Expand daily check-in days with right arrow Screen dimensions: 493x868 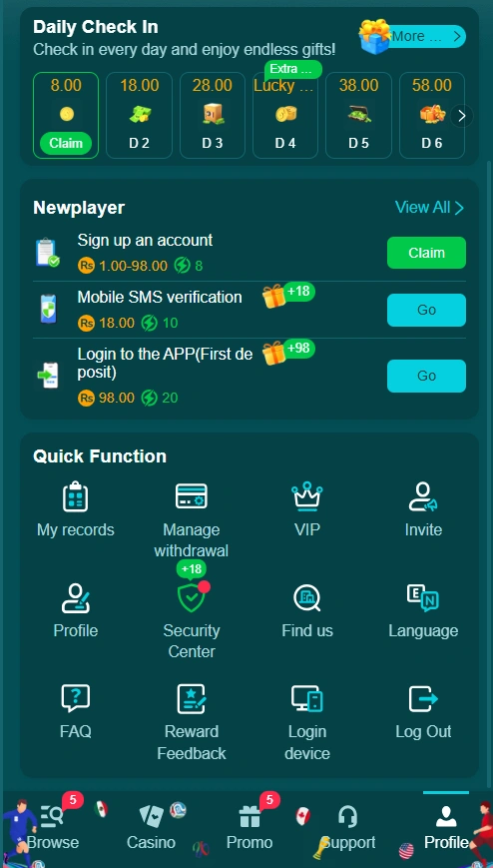coord(463,116)
